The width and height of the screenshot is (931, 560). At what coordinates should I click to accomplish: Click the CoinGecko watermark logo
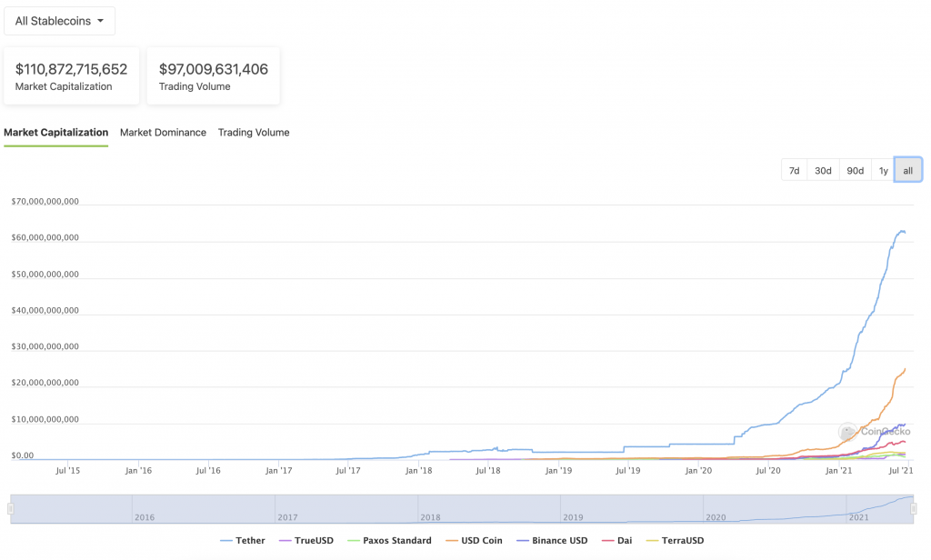click(x=846, y=432)
